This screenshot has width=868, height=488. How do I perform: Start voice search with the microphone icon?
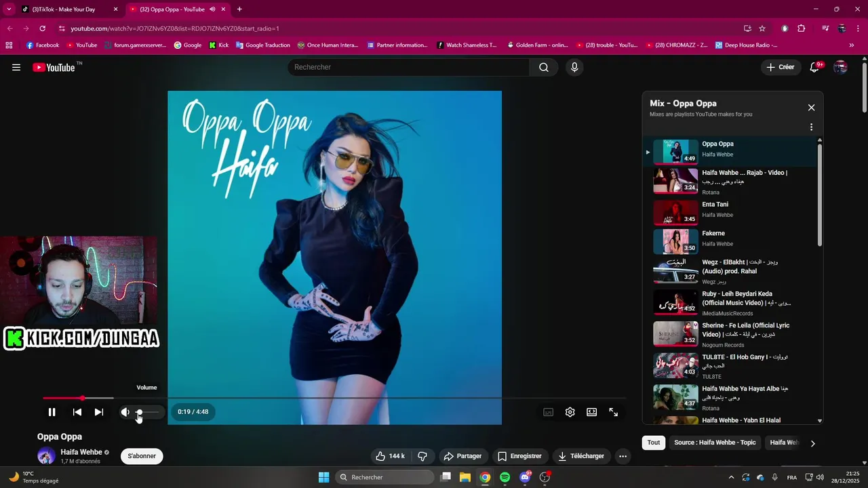(574, 67)
